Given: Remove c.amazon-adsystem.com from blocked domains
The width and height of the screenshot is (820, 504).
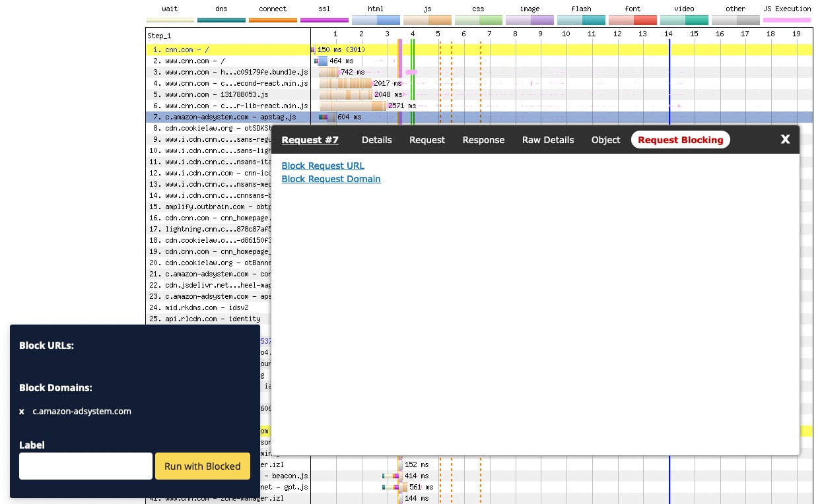Looking at the screenshot, I should [x=21, y=411].
